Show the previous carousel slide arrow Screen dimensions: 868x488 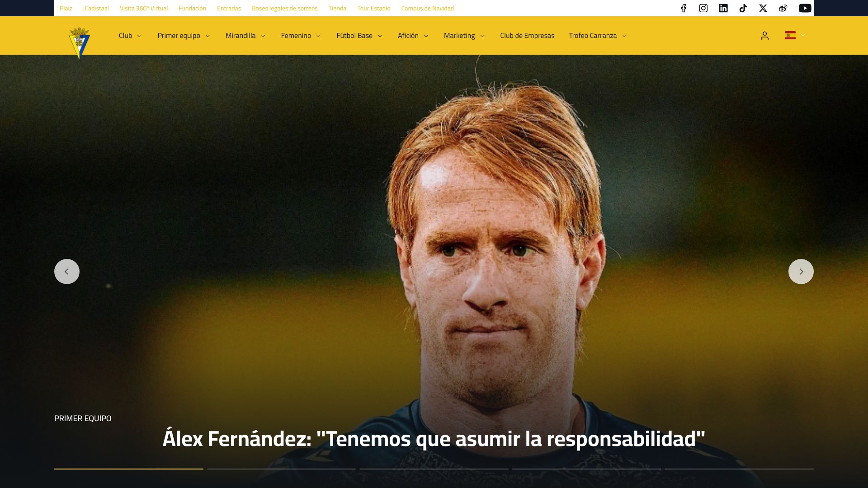(x=67, y=272)
